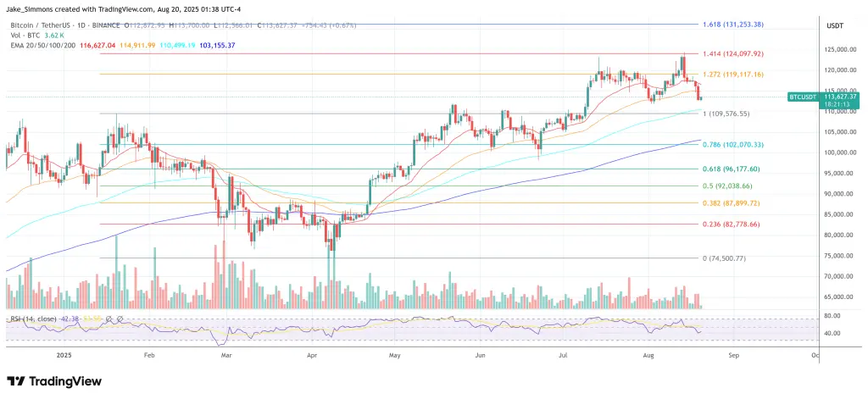
Task: Click the RSI axis value 40.00
Action: [x=832, y=334]
